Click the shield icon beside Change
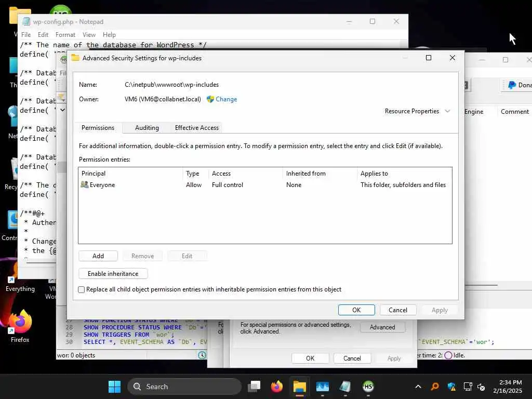 pos(210,99)
